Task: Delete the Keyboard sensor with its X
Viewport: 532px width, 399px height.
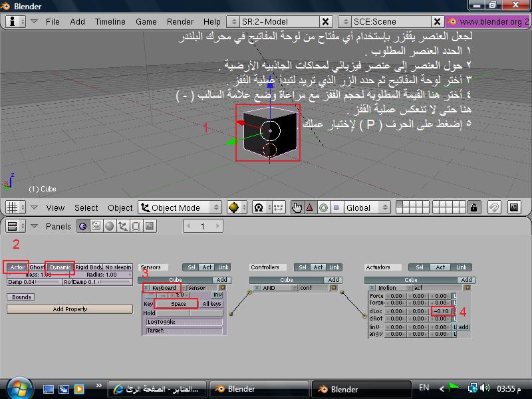Action: tap(146, 288)
